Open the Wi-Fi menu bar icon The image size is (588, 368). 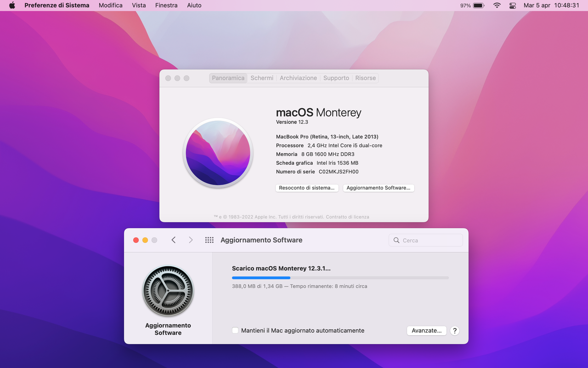(x=497, y=6)
